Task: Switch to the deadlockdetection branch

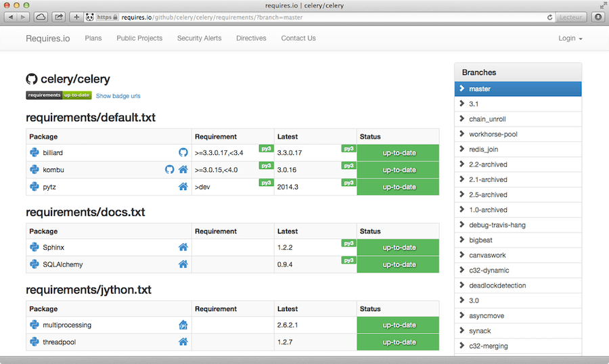Action: [x=497, y=286]
